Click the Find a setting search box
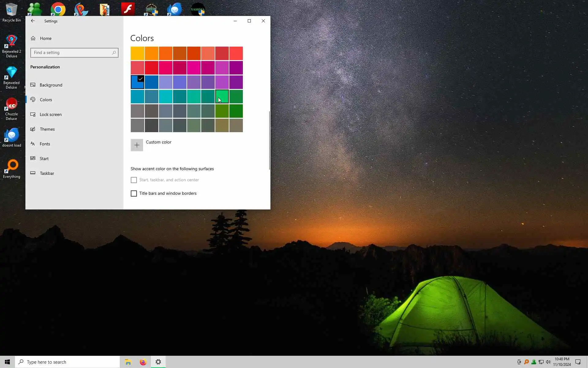Screen dimensions: 588x368 coord(71,53)
